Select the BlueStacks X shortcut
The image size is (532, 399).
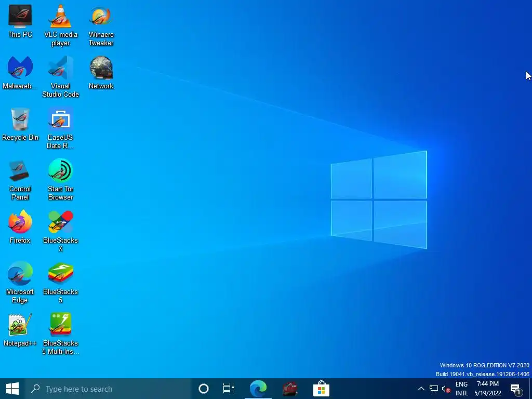pos(60,231)
